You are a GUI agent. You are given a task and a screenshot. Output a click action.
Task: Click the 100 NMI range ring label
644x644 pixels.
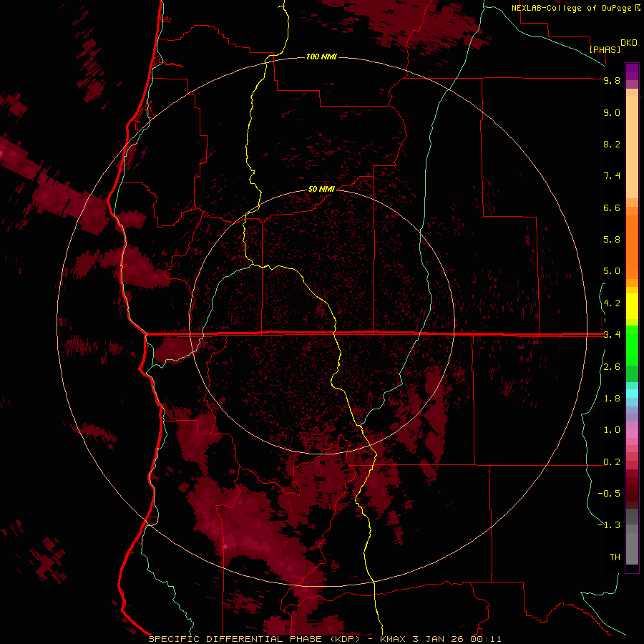[x=321, y=57]
